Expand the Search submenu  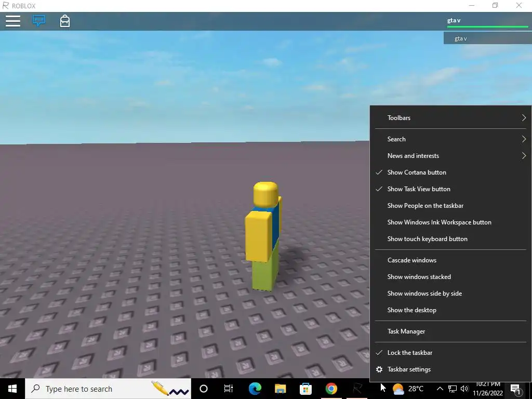pos(450,139)
